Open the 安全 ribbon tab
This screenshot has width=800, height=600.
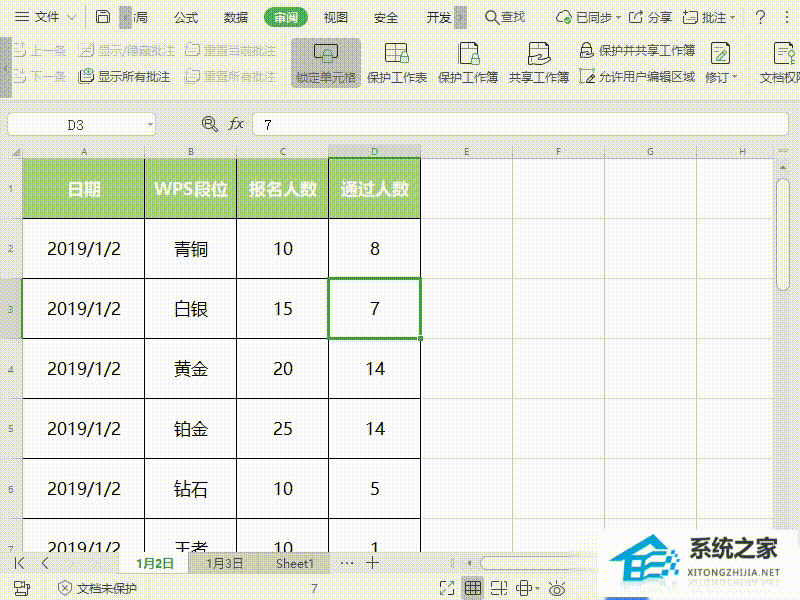tap(386, 17)
